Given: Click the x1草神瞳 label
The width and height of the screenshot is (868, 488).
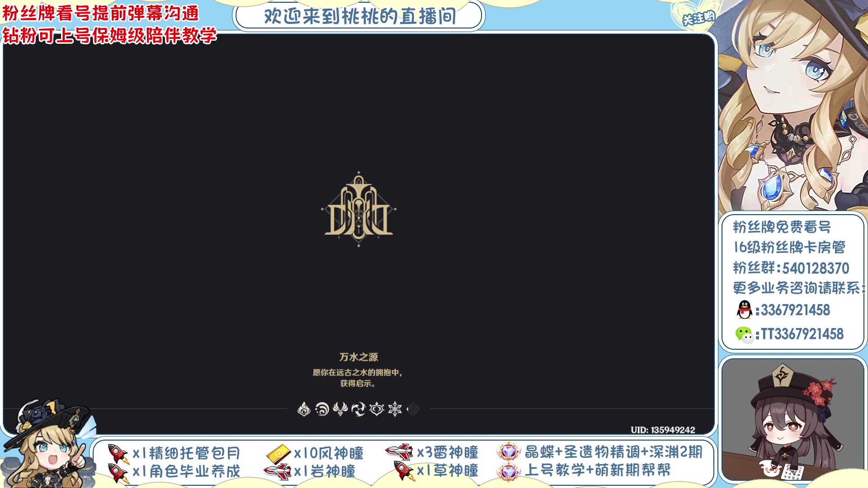Looking at the screenshot, I should (x=448, y=471).
